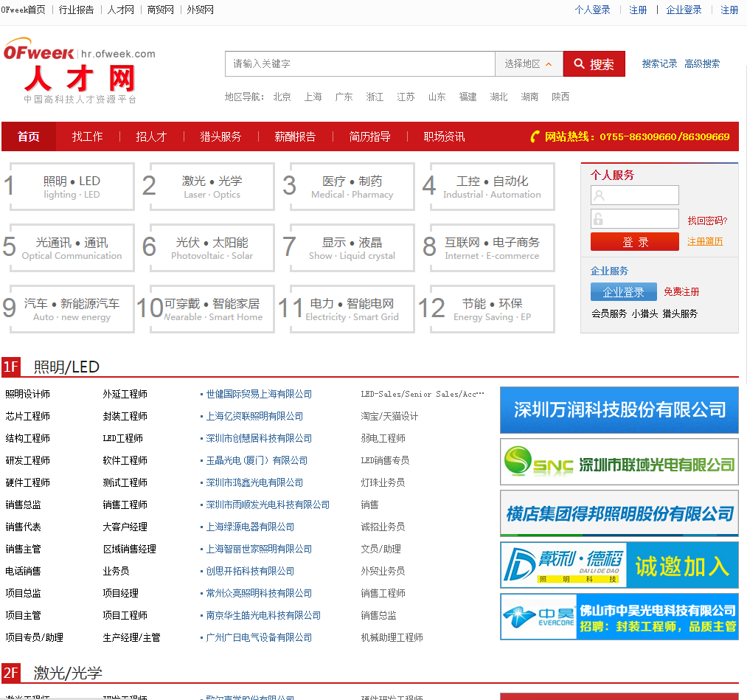The width and height of the screenshot is (747, 700).
Task: Open the 搜索记录 link
Action: point(660,64)
